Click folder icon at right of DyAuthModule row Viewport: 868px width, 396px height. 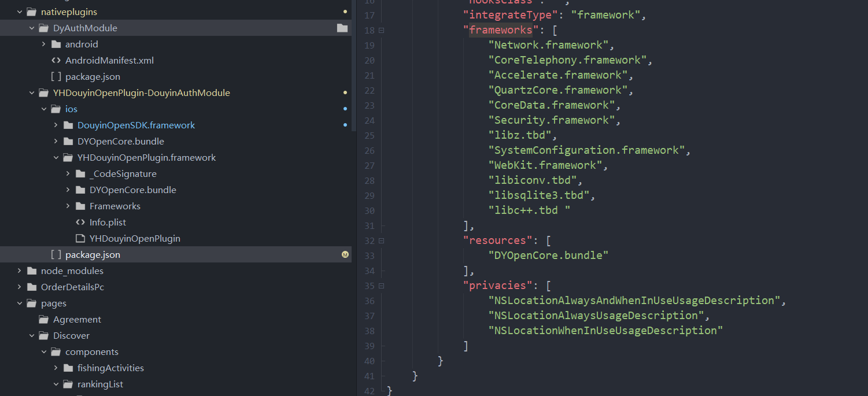tap(342, 28)
